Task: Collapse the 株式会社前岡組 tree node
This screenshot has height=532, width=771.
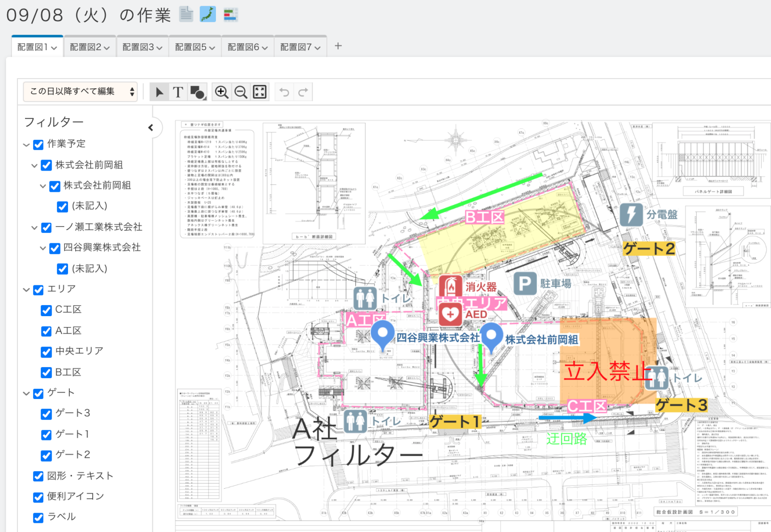Action: pyautogui.click(x=34, y=166)
